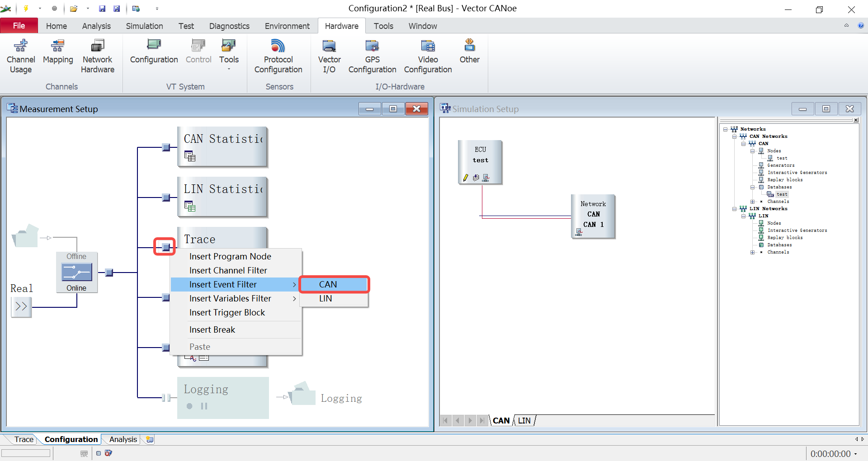Open the recent files dropdown beside folder icon
The image size is (868, 461).
pyautogui.click(x=88, y=9)
